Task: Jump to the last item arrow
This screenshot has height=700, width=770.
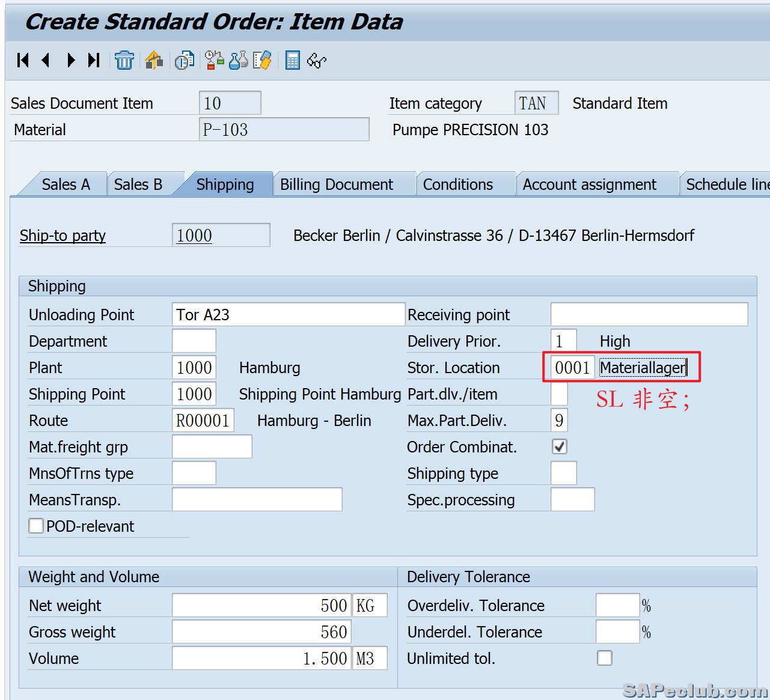Action: (94, 60)
